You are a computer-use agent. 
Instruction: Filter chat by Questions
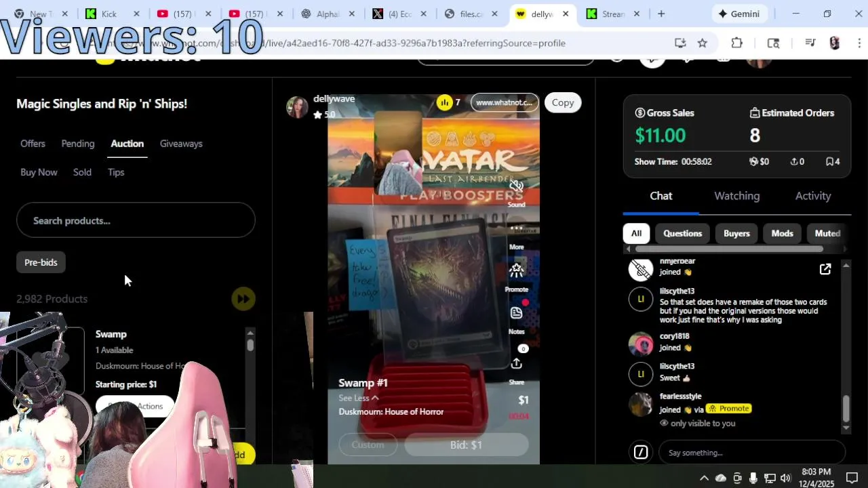[x=682, y=233]
